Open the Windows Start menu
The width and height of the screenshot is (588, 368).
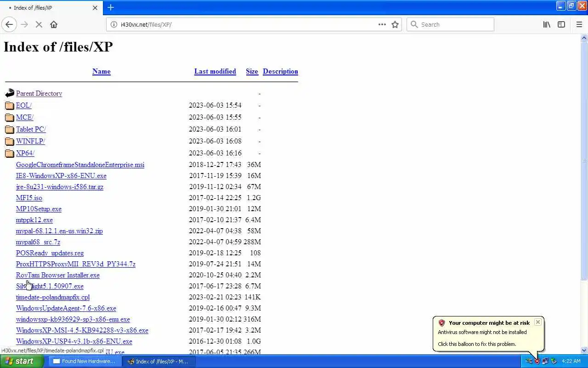[22, 362]
